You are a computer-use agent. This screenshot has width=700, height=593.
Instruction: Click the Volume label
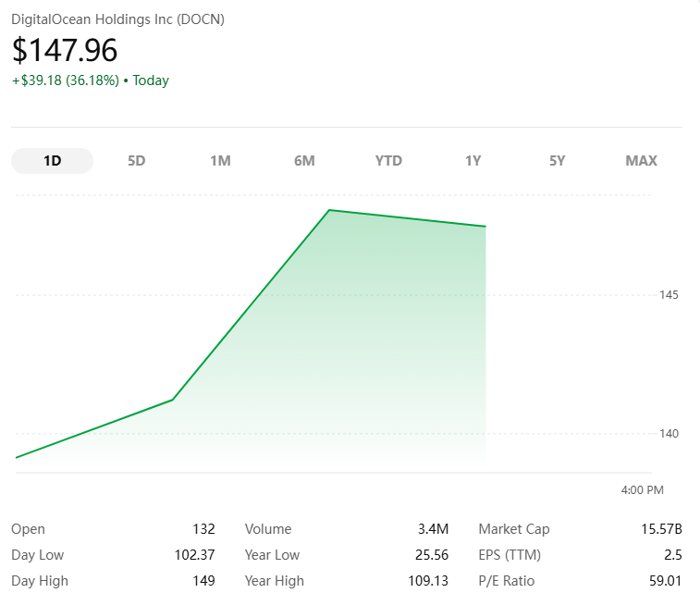[x=268, y=529]
